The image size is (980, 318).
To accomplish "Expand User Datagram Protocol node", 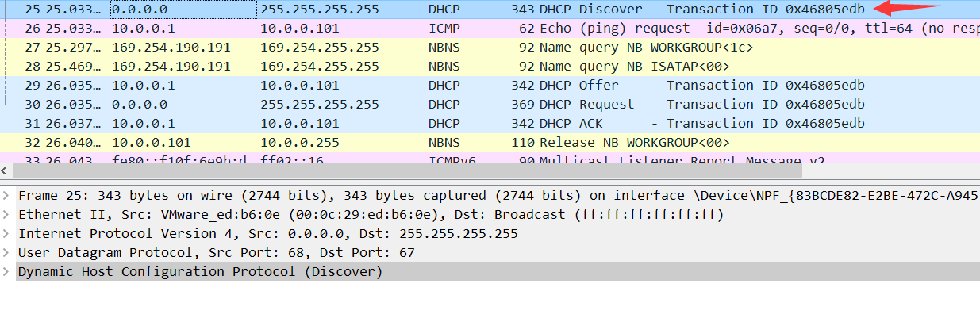I will pyautogui.click(x=7, y=253).
